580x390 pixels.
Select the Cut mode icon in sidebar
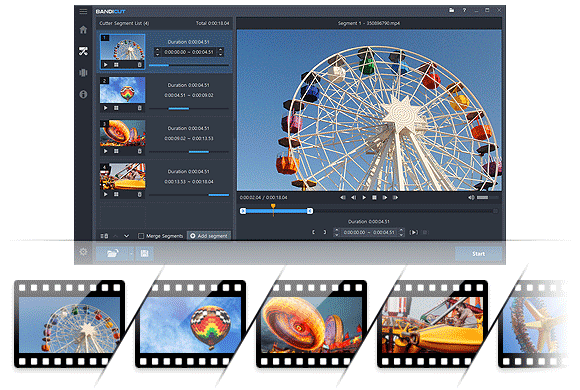coord(83,51)
